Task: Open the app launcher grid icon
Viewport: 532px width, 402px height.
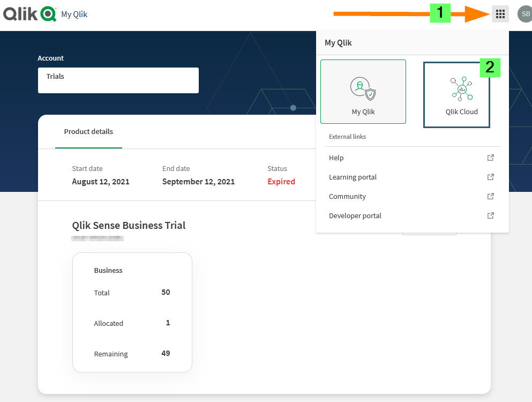Action: [x=500, y=14]
